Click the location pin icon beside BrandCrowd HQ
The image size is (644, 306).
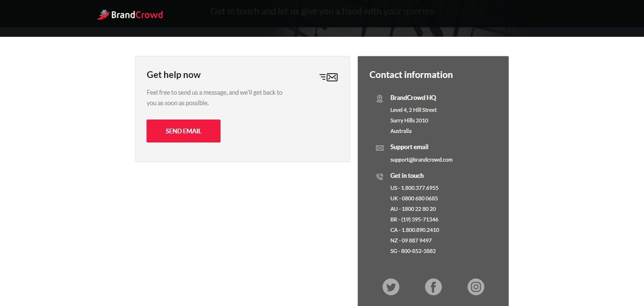(x=380, y=98)
